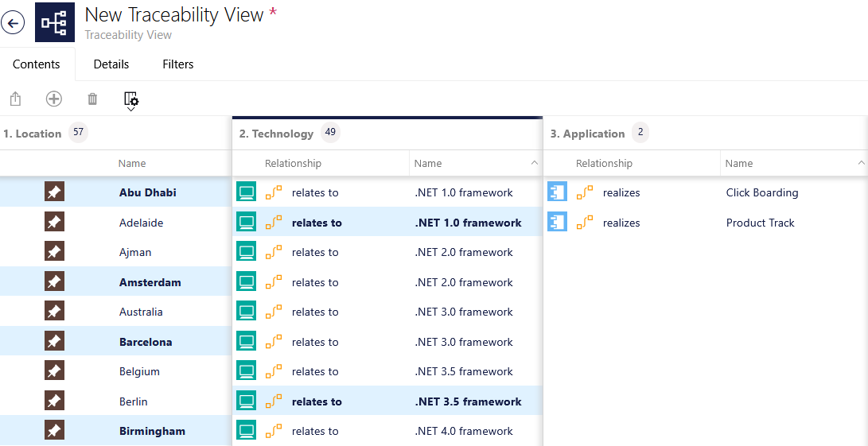Click the pin icon for Abu Dhabi
This screenshot has width=868, height=446.
54,192
